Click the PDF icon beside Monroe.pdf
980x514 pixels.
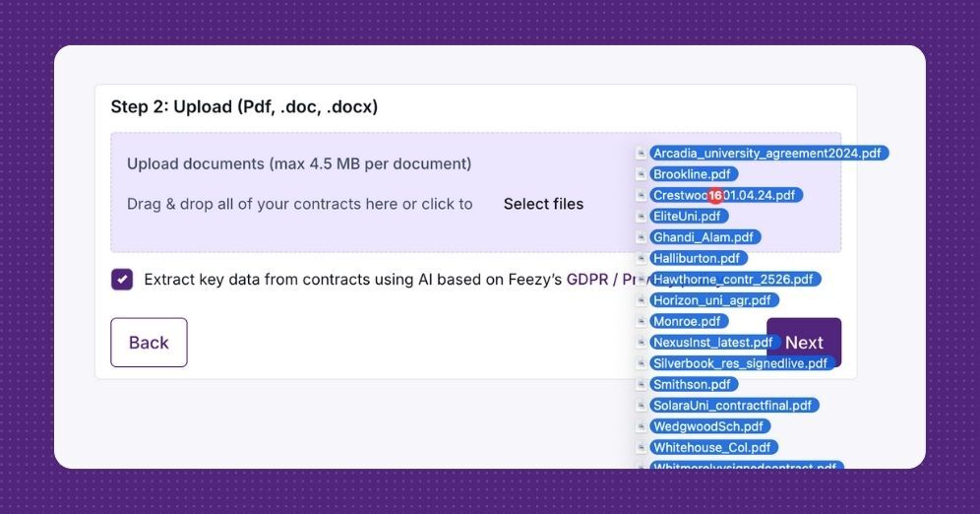(641, 321)
